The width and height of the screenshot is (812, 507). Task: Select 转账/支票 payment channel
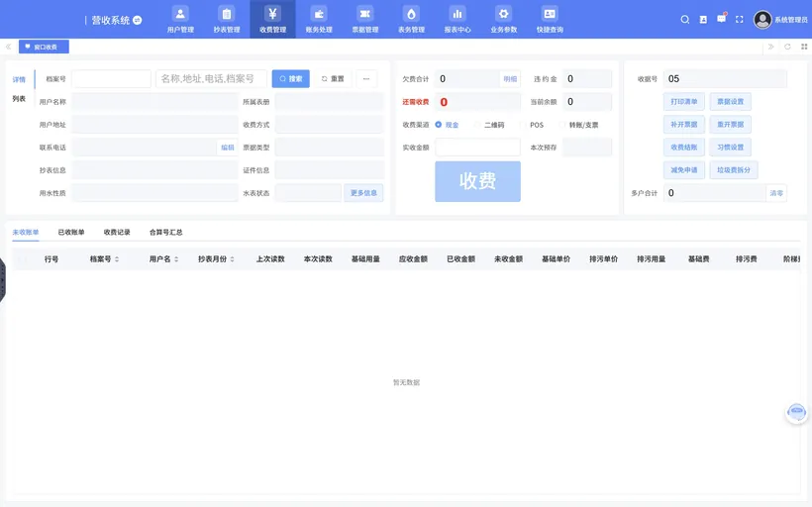click(579, 125)
